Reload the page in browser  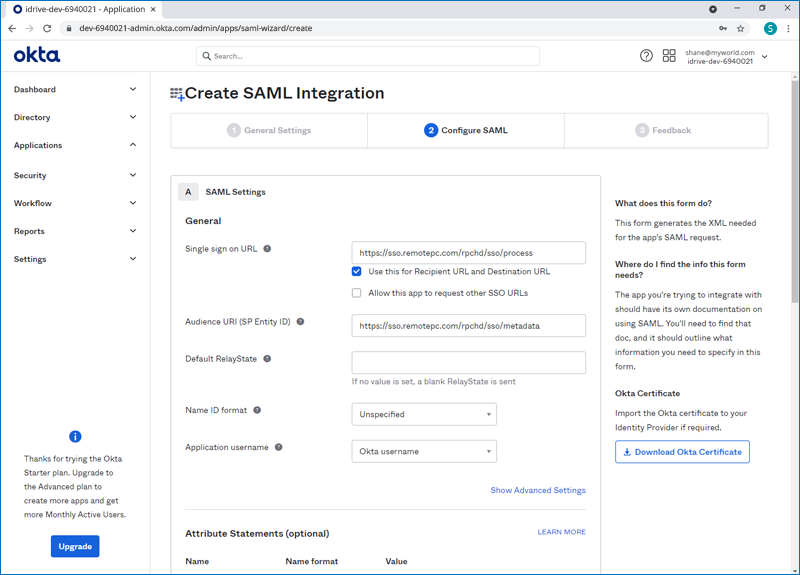47,29
